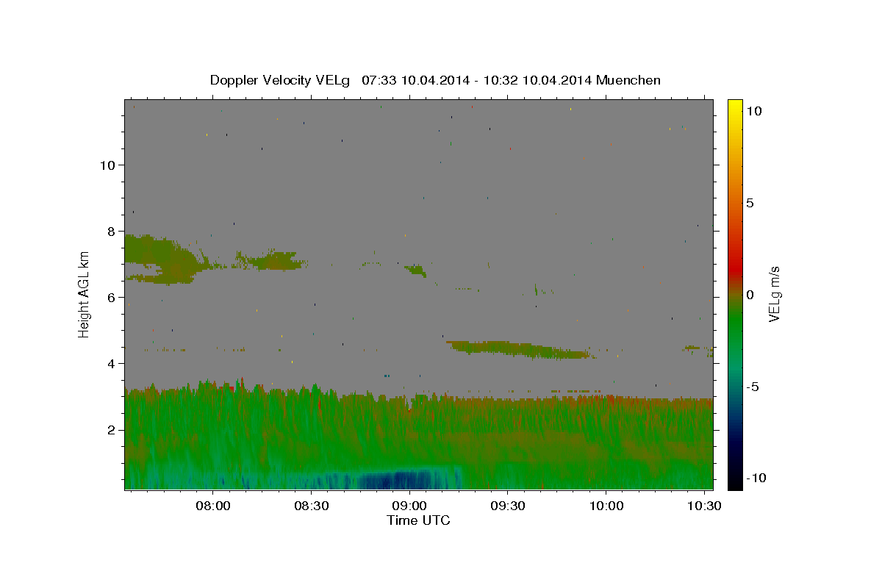Click the colorbar tick label 0

click(x=750, y=295)
